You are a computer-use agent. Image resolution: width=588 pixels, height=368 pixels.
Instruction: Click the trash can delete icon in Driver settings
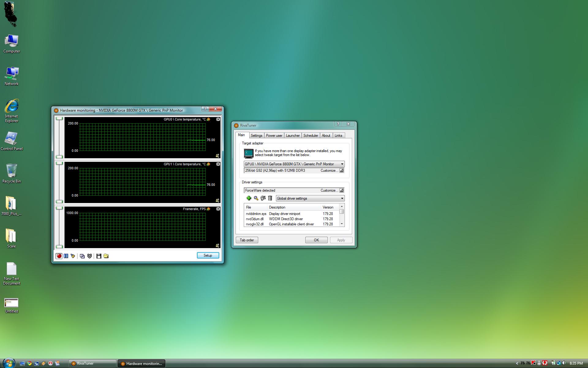tap(270, 198)
